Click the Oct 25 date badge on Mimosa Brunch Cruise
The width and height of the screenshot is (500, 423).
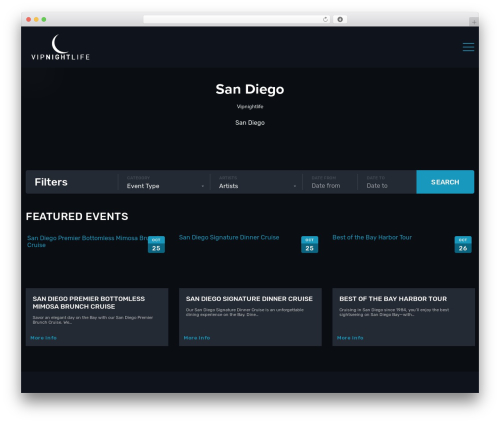pos(156,244)
